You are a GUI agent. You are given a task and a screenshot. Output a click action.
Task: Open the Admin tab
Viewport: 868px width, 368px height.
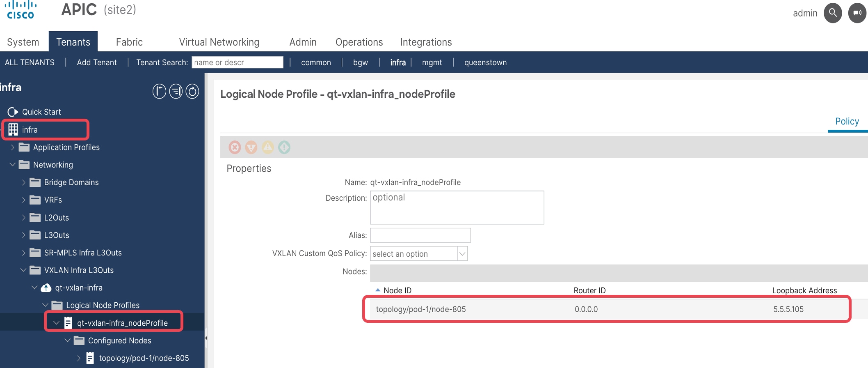coord(303,42)
